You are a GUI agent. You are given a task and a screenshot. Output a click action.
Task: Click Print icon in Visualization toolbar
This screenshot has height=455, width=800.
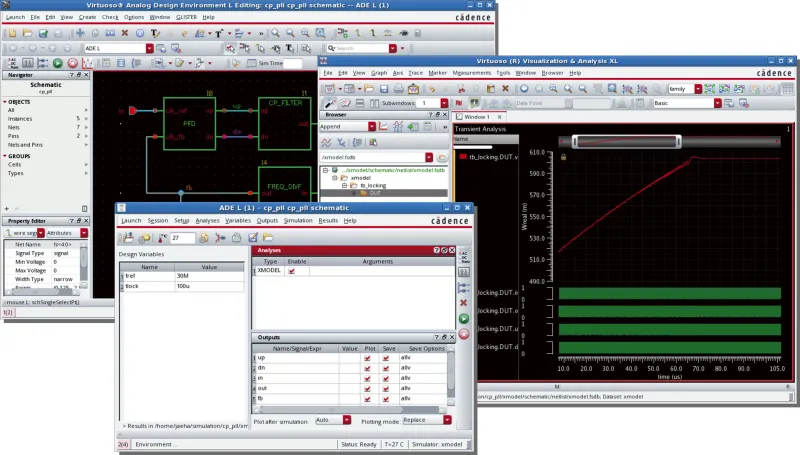[x=398, y=89]
